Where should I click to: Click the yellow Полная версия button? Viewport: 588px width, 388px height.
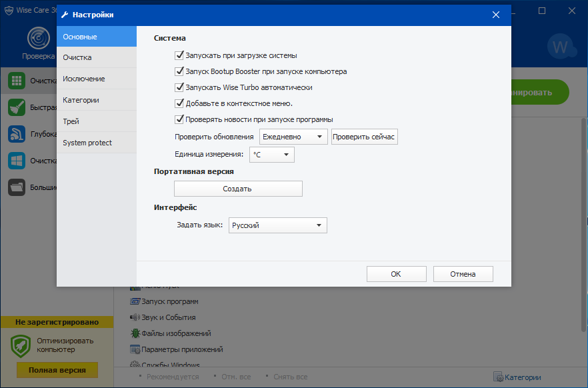[x=57, y=370]
